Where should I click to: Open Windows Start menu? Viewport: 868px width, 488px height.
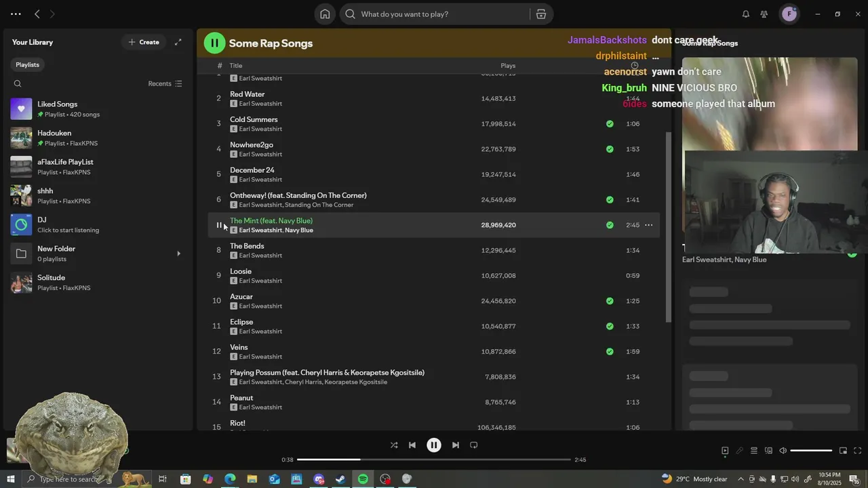pyautogui.click(x=10, y=479)
